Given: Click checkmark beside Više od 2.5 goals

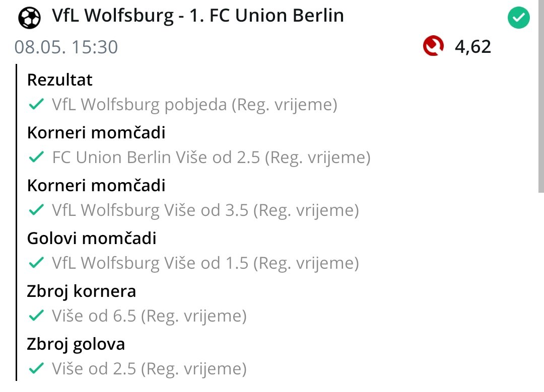Looking at the screenshot, I should click(x=36, y=369).
